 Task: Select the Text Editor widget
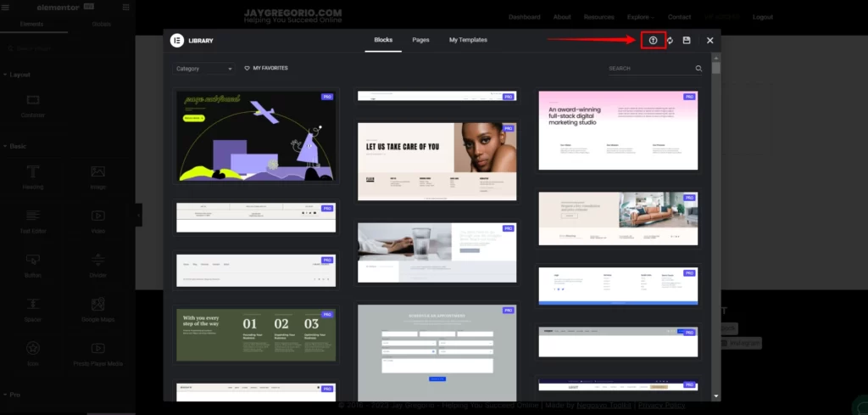pyautogui.click(x=33, y=222)
